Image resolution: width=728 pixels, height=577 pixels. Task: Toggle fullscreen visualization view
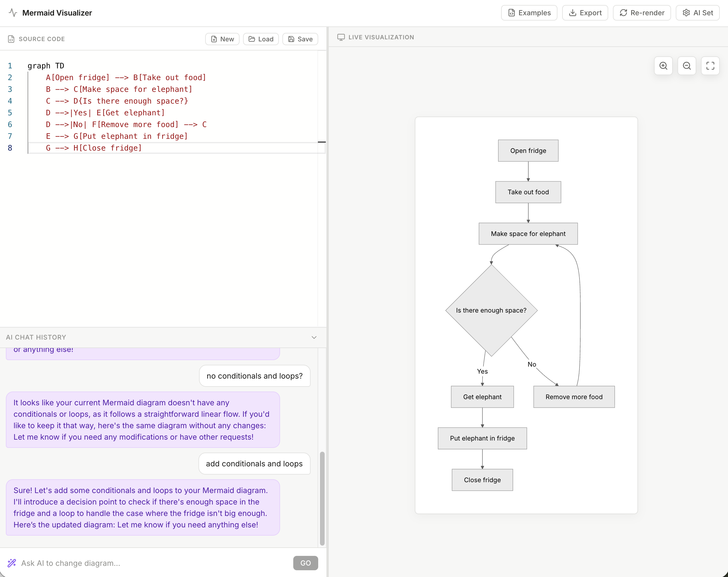[x=710, y=65]
